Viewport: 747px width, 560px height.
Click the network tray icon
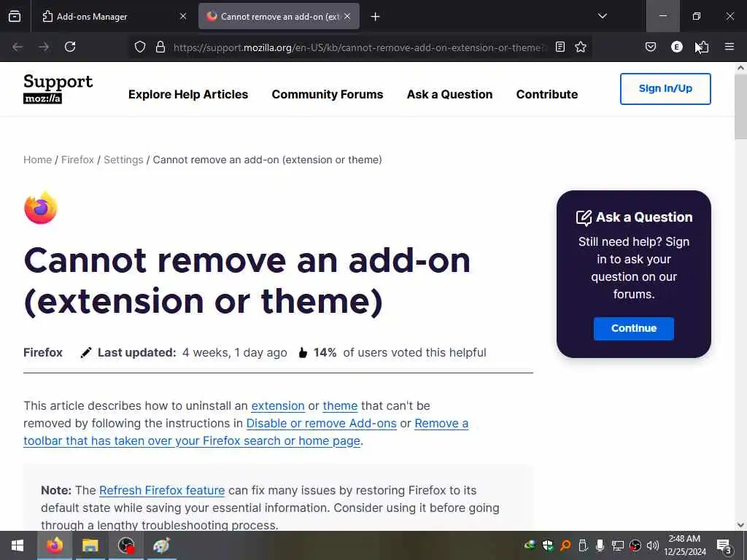(x=618, y=545)
